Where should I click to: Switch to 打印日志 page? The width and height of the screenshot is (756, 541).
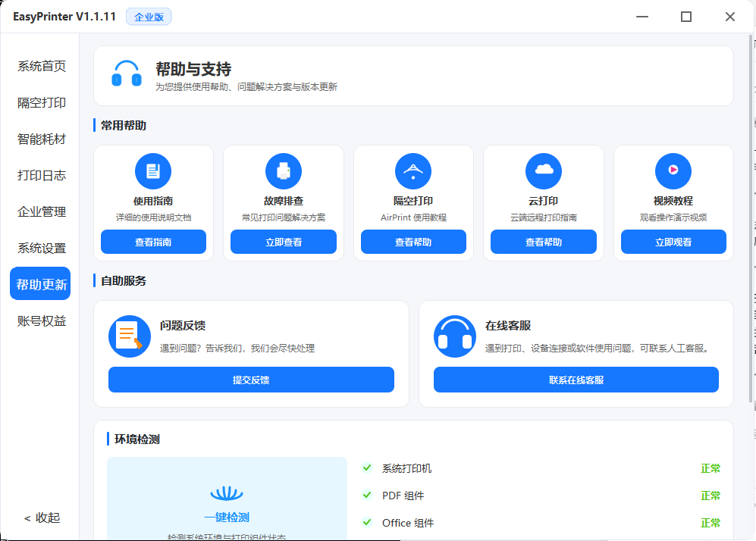[42, 175]
